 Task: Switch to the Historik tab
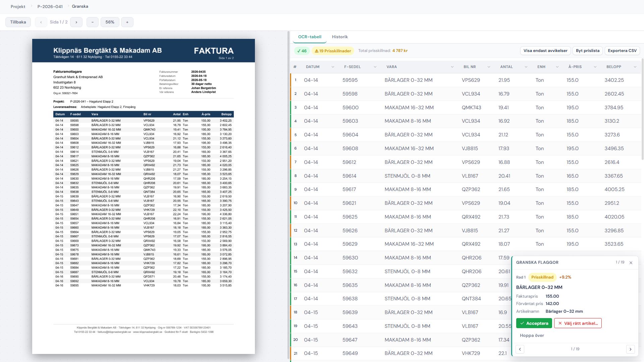tap(339, 37)
